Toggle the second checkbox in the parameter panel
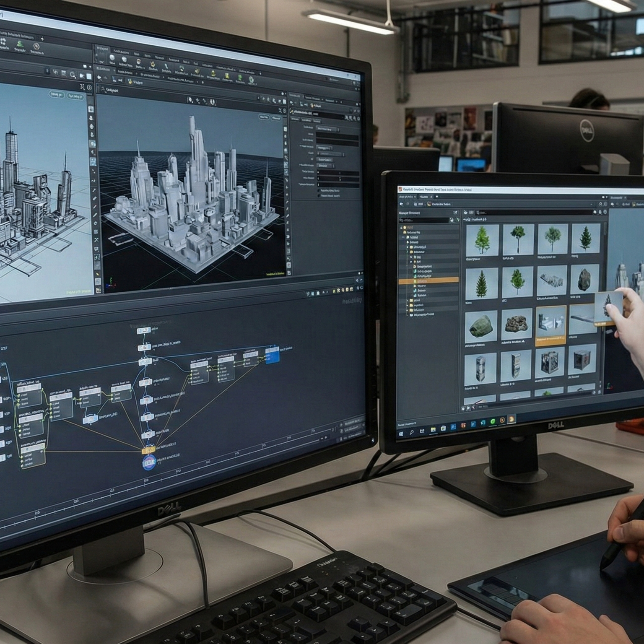Viewport: 644px width, 644px height. pos(319,195)
